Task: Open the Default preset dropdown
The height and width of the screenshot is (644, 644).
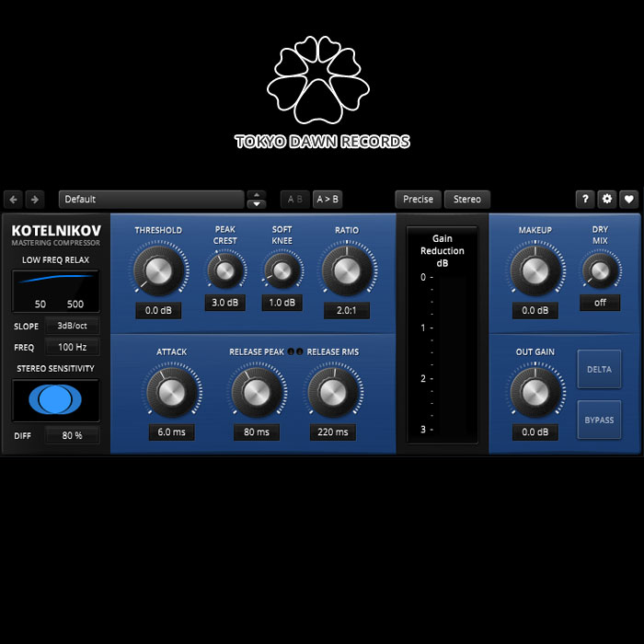Action: coord(152,200)
